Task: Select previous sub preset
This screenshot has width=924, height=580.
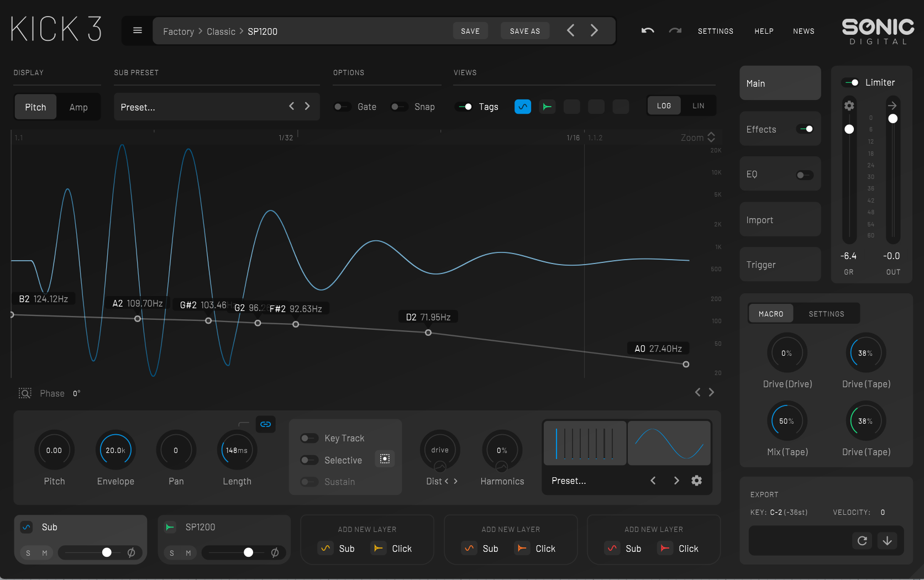Action: [292, 106]
